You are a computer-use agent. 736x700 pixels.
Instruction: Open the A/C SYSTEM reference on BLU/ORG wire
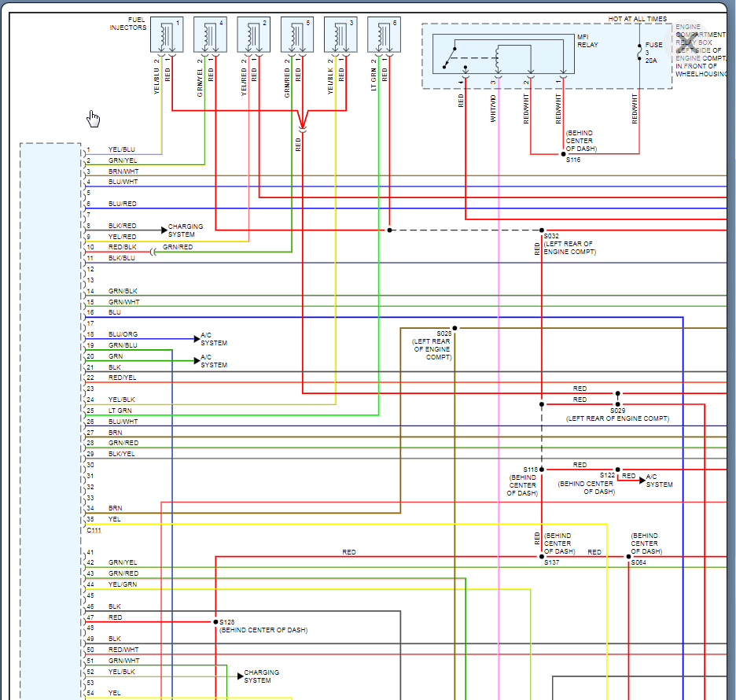click(x=213, y=339)
